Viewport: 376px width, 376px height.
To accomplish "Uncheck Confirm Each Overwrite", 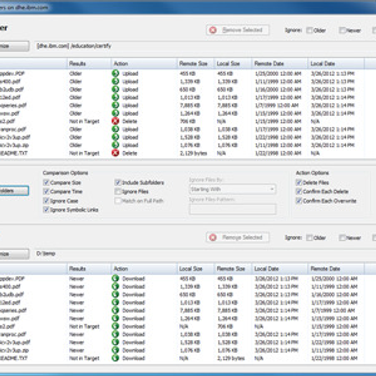I will [299, 201].
